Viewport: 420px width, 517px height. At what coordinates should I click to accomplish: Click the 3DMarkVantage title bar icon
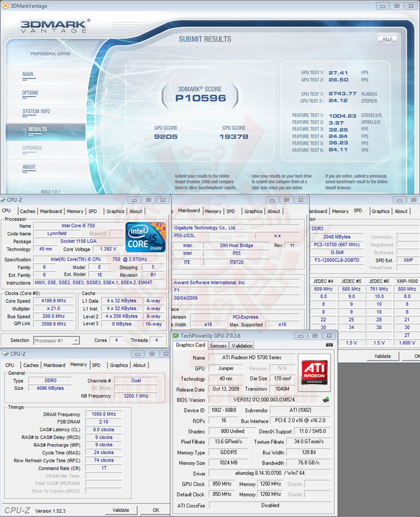pos(5,6)
